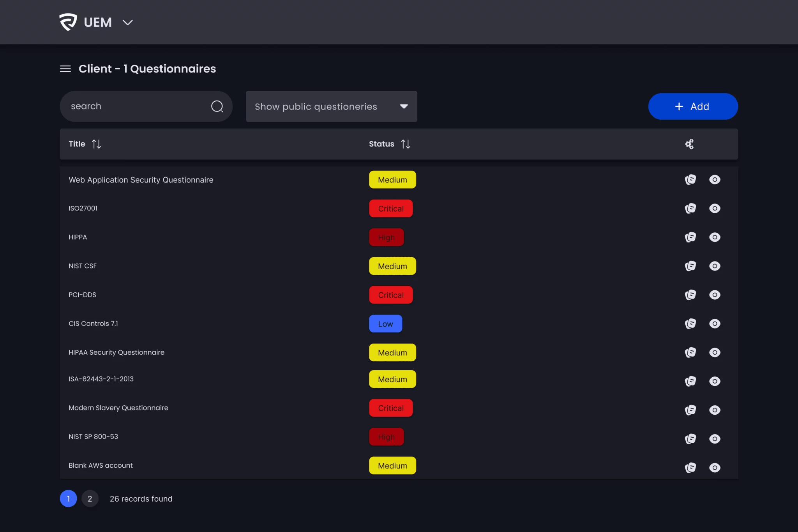Open the hamburger menu beside Client title
798x532 pixels.
tap(65, 69)
